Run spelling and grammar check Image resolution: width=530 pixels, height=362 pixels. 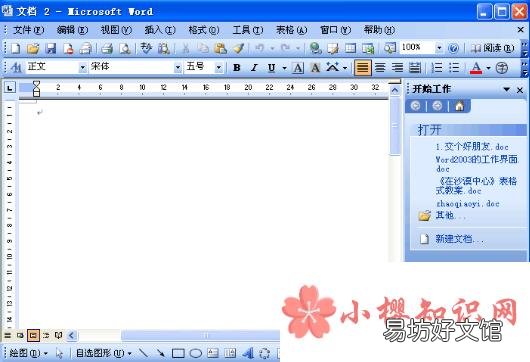pyautogui.click(x=146, y=48)
